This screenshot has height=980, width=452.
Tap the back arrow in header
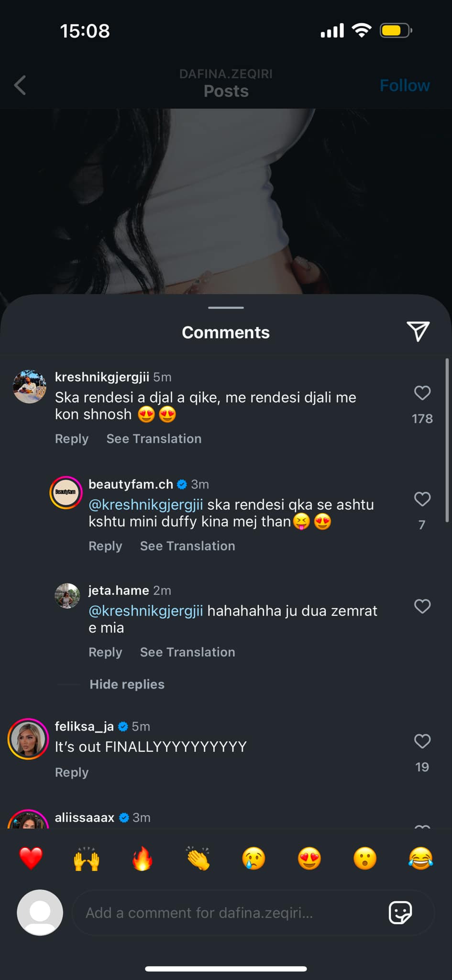tap(20, 86)
